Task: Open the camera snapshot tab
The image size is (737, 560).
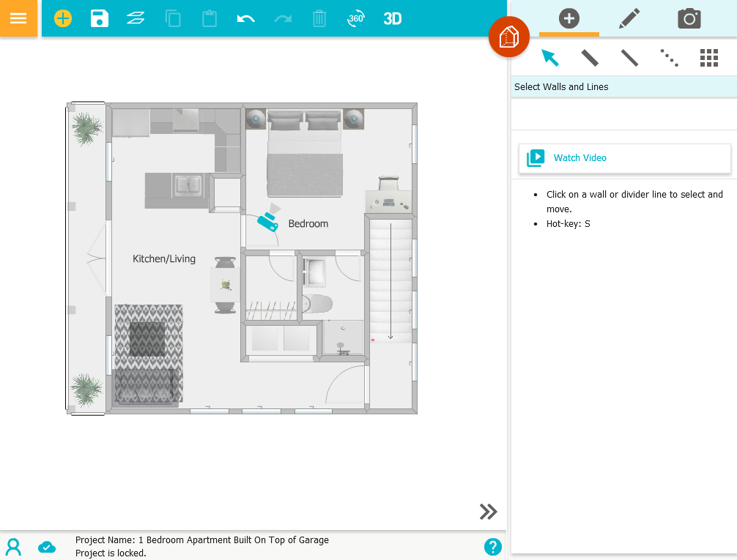Action: (x=689, y=18)
